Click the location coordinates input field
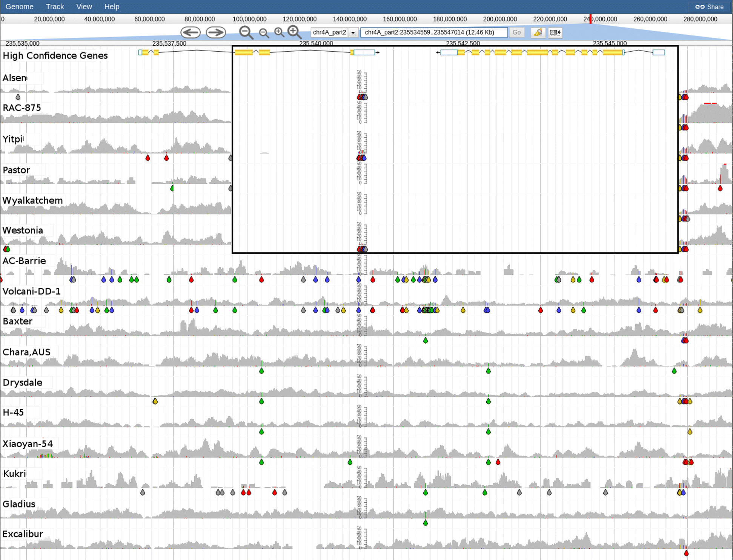 tap(434, 32)
